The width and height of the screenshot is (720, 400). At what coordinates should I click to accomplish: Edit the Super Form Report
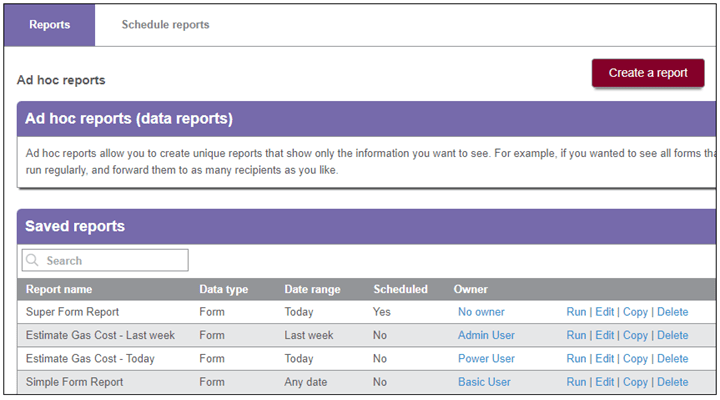point(605,312)
